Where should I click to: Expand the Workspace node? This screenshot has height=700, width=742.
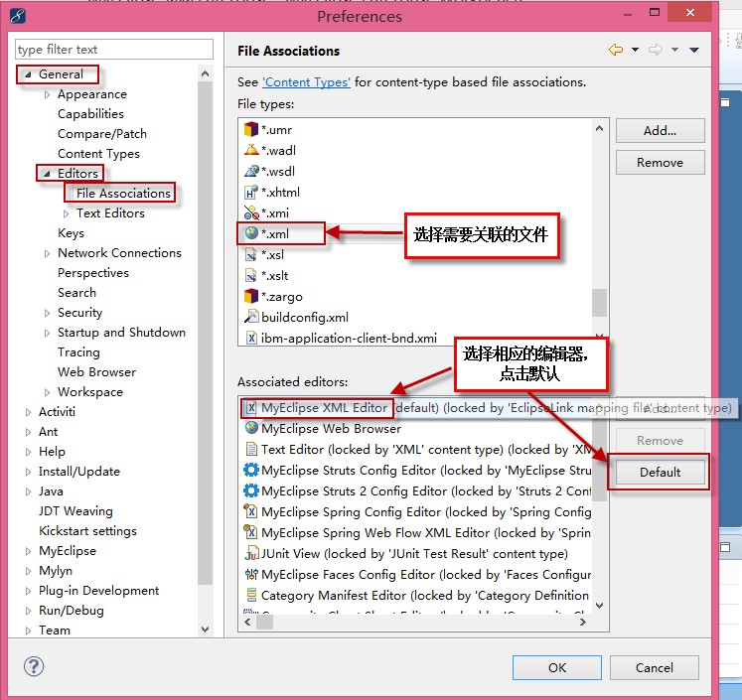47,392
